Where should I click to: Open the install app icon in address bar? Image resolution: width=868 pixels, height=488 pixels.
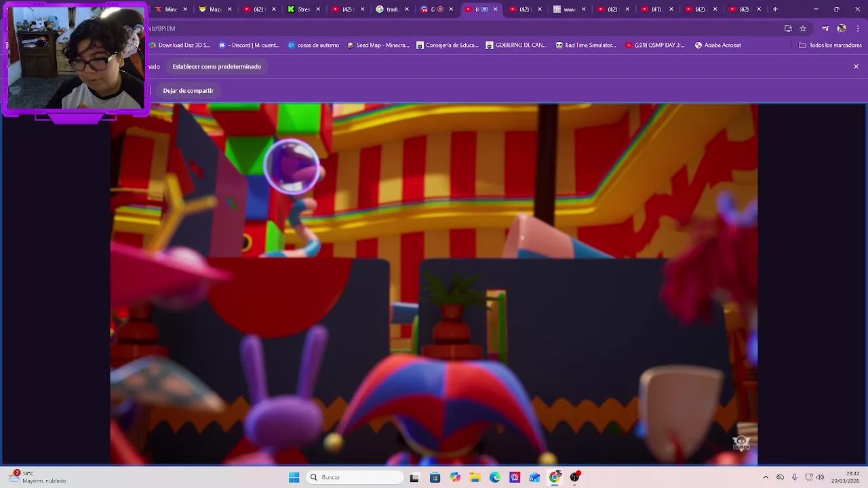coord(788,28)
